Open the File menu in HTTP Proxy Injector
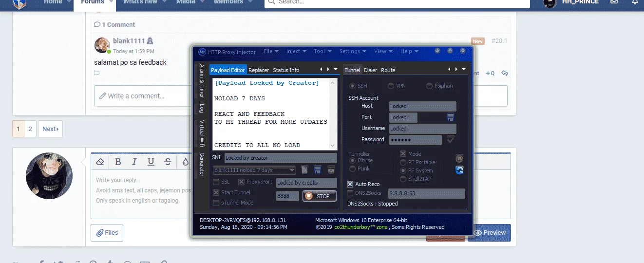This screenshot has height=263, width=644. [271, 51]
